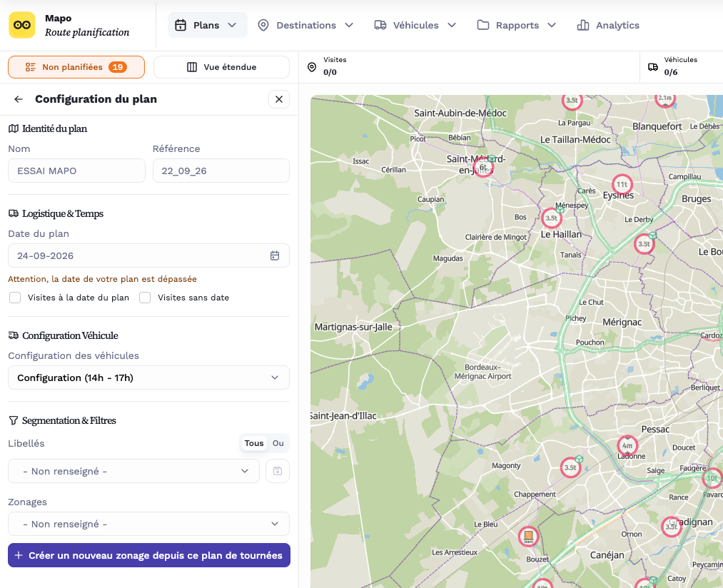Go to the Analytics section
The height and width of the screenshot is (588, 723).
click(x=608, y=26)
